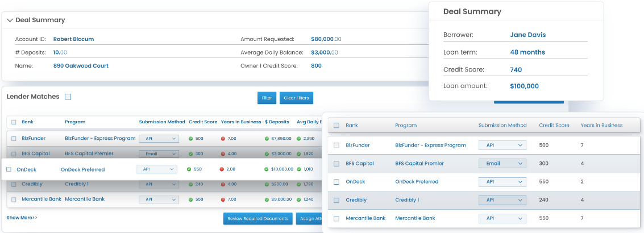Screen dimensions: 644x233
Task: Click green check beside 1,790 average daily balance
Action: [x=298, y=185]
